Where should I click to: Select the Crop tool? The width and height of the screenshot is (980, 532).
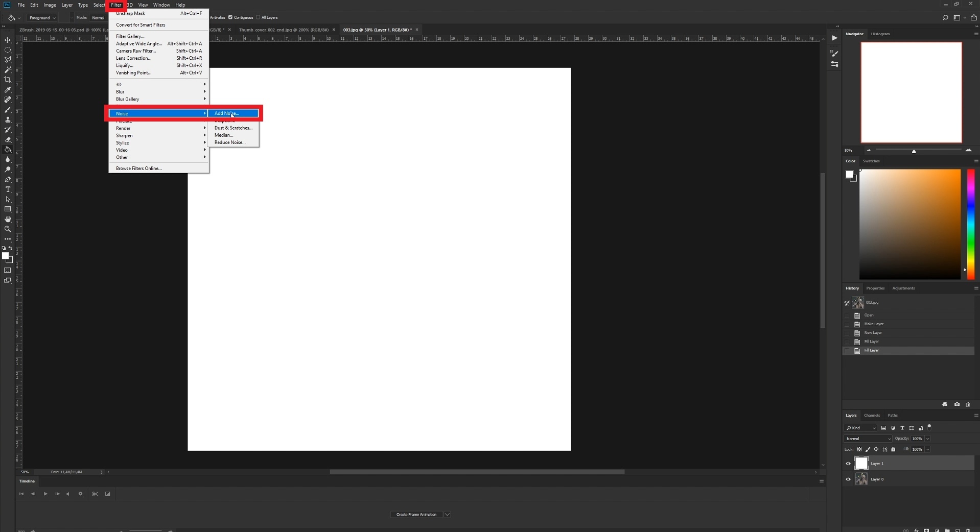click(8, 80)
